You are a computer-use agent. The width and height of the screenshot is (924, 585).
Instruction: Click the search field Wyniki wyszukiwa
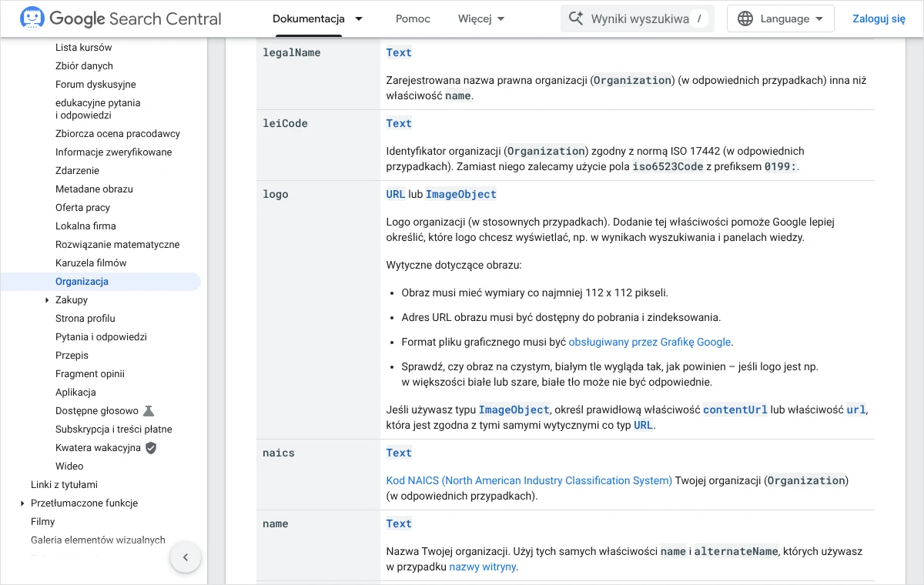[638, 18]
